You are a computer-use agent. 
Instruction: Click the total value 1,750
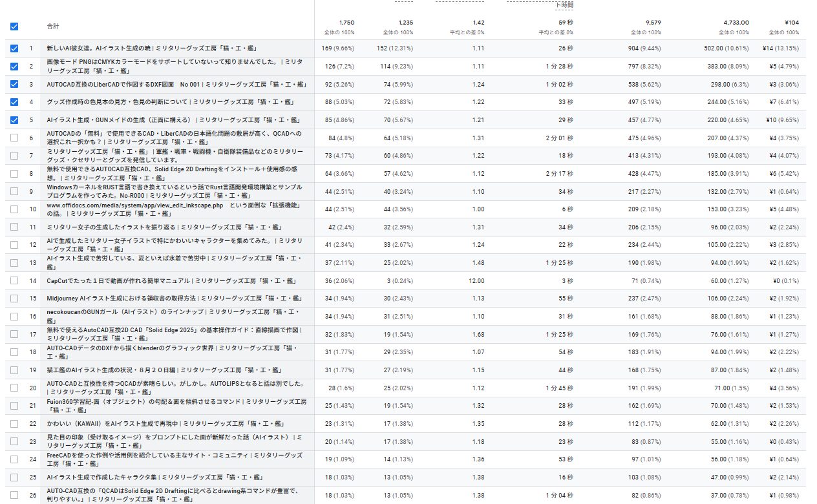pyautogui.click(x=346, y=22)
